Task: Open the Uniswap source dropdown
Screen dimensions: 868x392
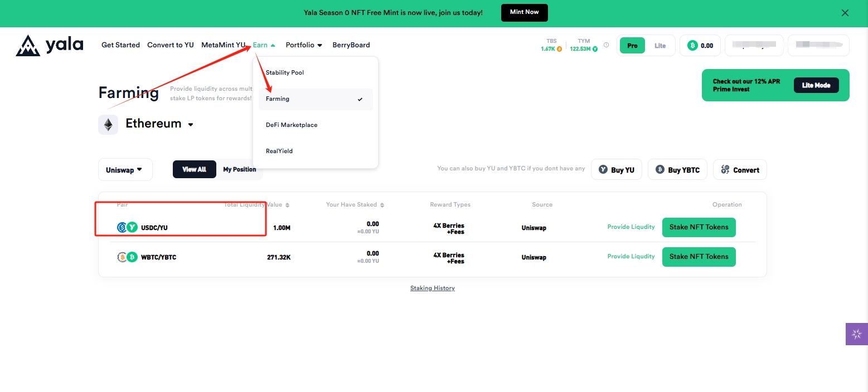Action: (125, 170)
